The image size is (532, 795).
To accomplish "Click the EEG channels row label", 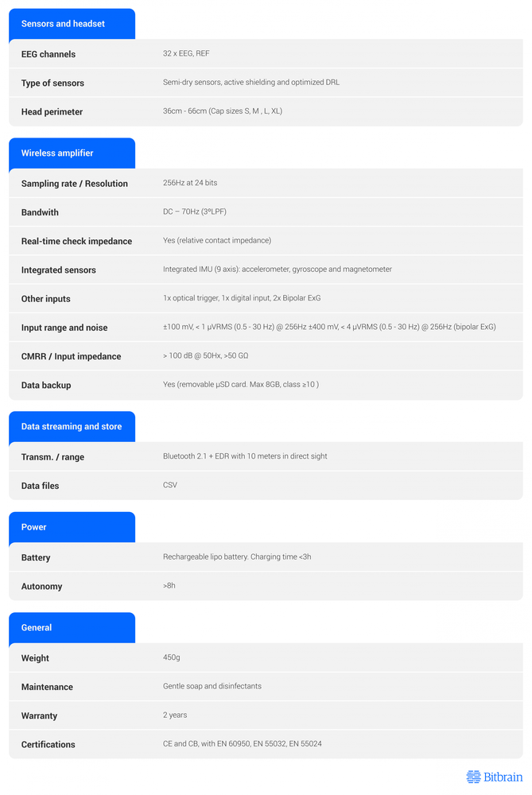I will 49,54.
